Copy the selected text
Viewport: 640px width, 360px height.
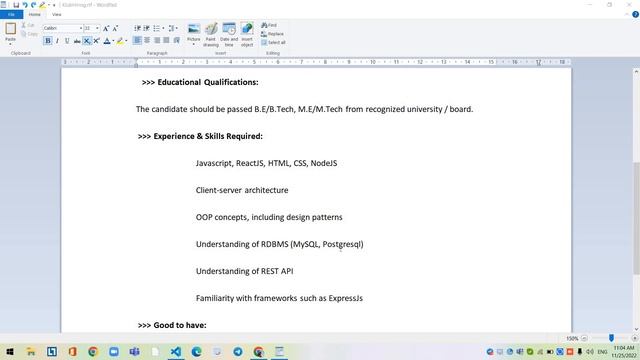pyautogui.click(x=29, y=34)
